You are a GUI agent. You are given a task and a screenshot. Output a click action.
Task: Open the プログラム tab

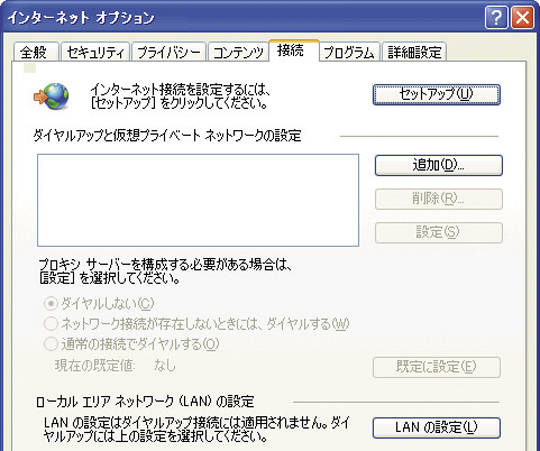tap(349, 52)
